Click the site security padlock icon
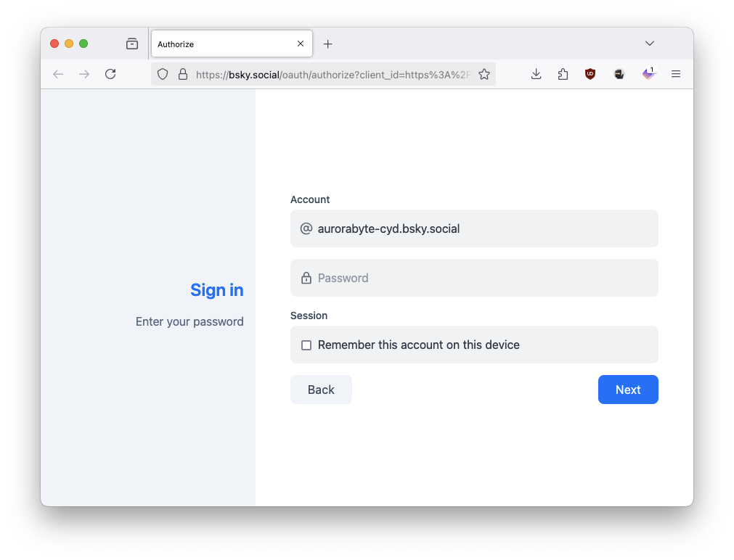Screen dimensions: 734x560 [x=183, y=74]
